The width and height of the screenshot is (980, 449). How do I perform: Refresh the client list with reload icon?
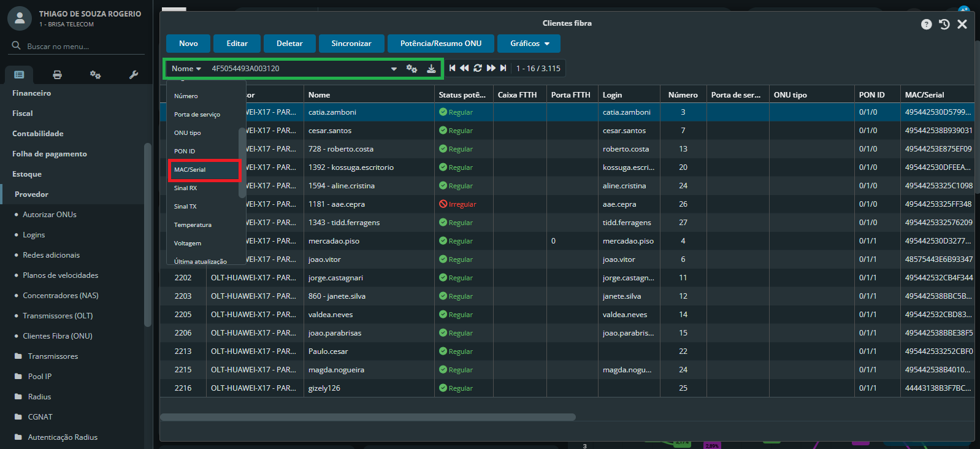(x=478, y=68)
